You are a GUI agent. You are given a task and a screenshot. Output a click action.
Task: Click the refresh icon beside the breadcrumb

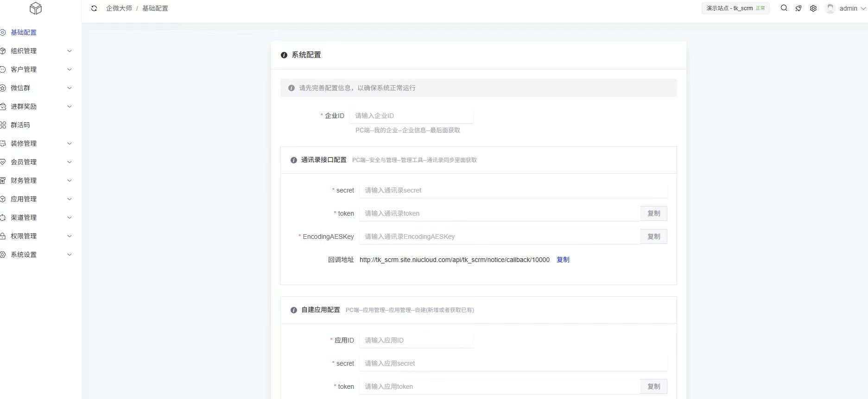click(94, 8)
